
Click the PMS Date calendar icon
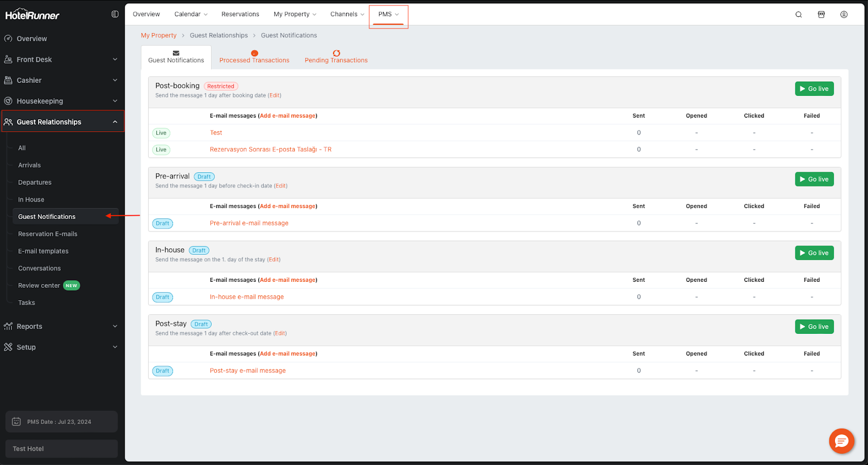[16, 422]
